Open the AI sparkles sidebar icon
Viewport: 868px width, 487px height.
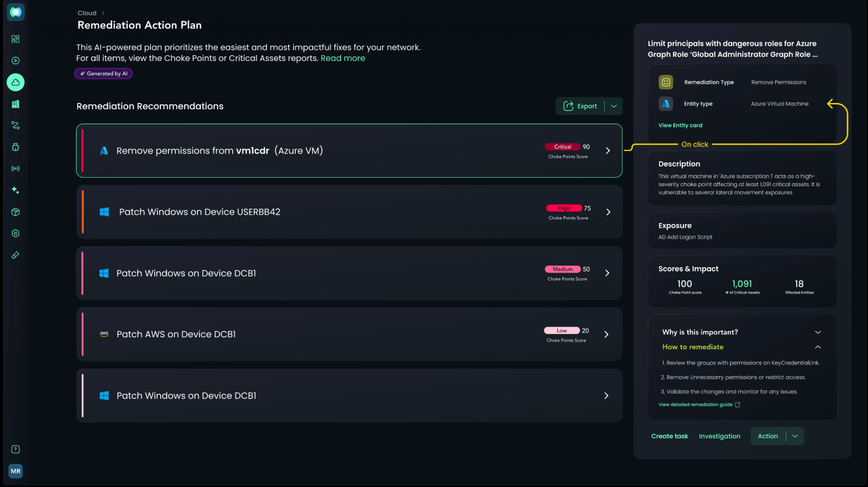(x=15, y=190)
